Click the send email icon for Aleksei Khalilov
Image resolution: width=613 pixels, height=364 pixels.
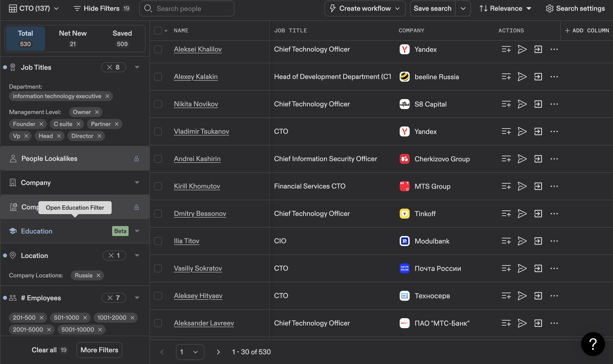pyautogui.click(x=522, y=49)
